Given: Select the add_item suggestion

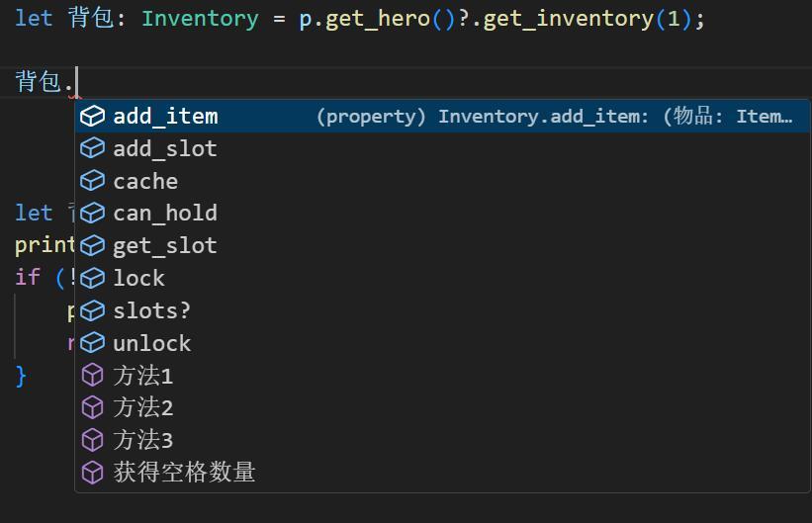Looking at the screenshot, I should (165, 117).
